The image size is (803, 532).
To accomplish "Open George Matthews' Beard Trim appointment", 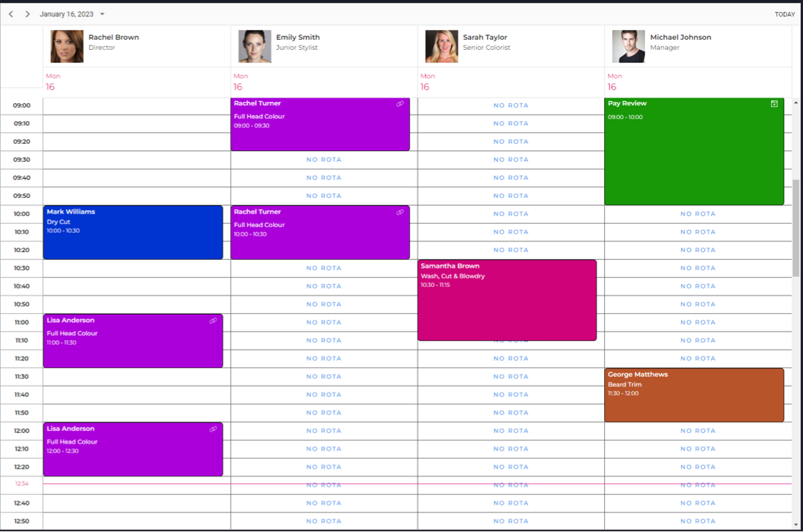I will point(693,393).
